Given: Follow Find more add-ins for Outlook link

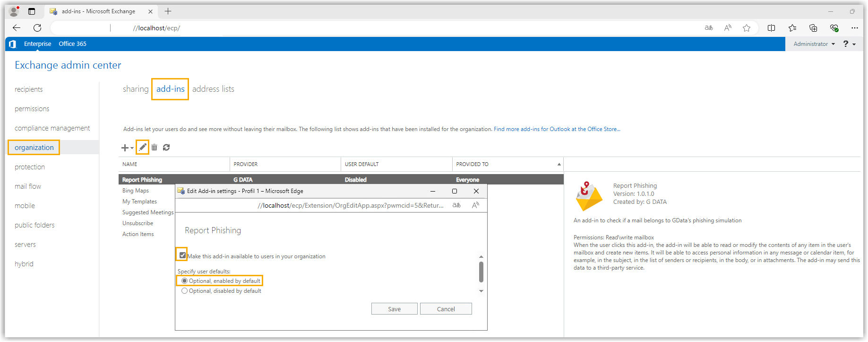Looking at the screenshot, I should tap(557, 129).
